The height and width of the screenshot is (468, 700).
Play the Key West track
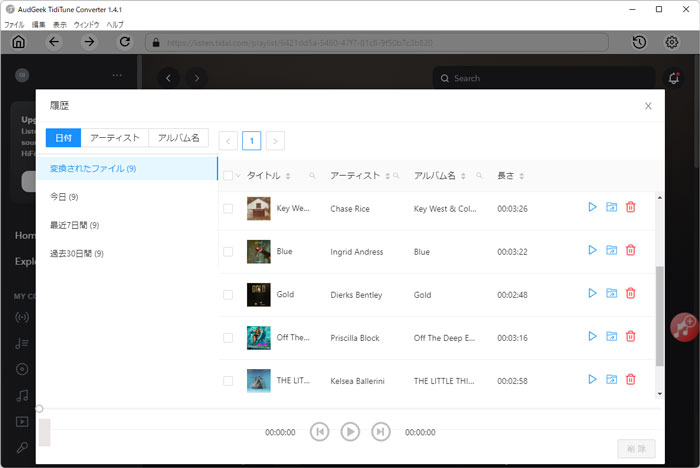pos(592,207)
